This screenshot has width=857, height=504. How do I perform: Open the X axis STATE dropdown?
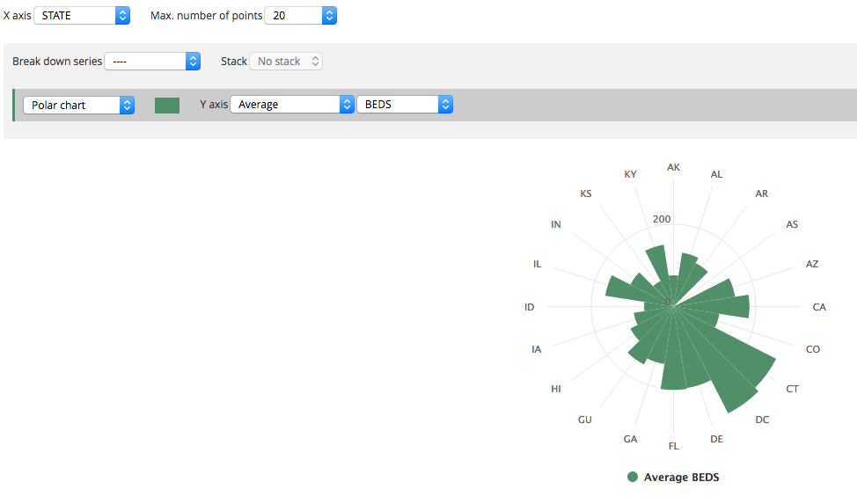tap(81, 16)
